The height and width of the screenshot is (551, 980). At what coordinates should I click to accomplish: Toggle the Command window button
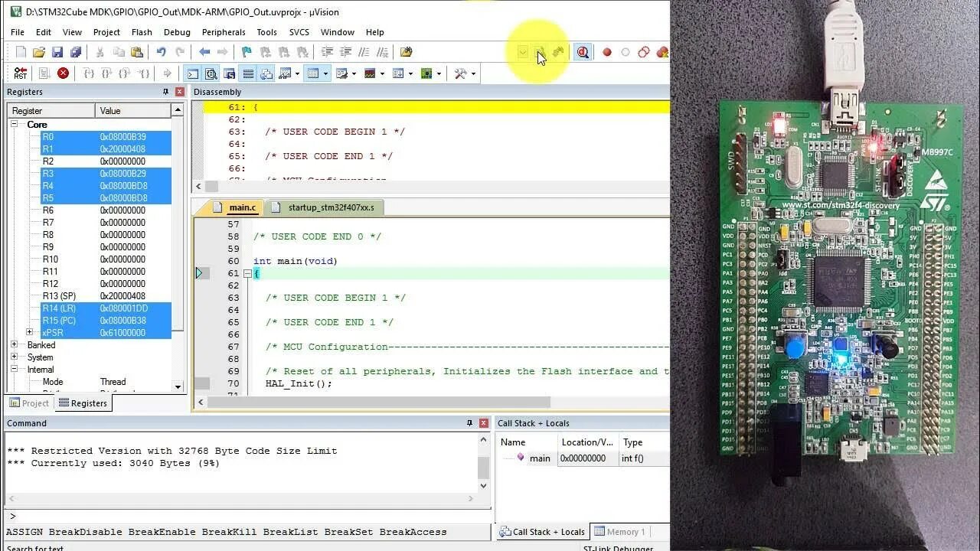193,73
